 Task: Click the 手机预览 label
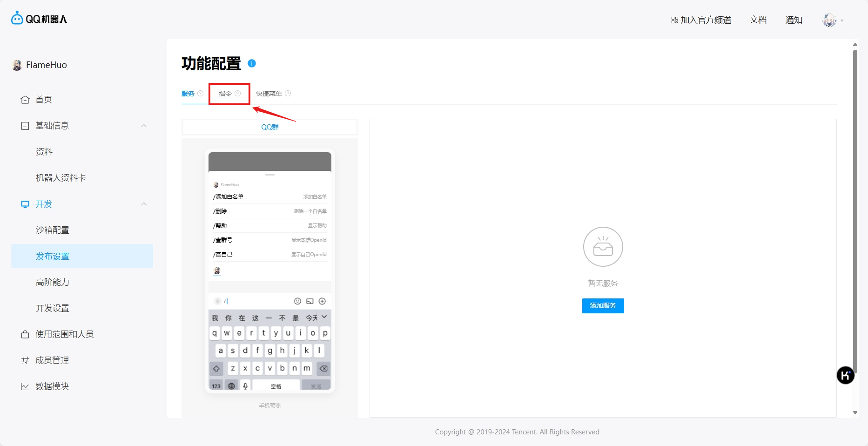[x=270, y=406]
